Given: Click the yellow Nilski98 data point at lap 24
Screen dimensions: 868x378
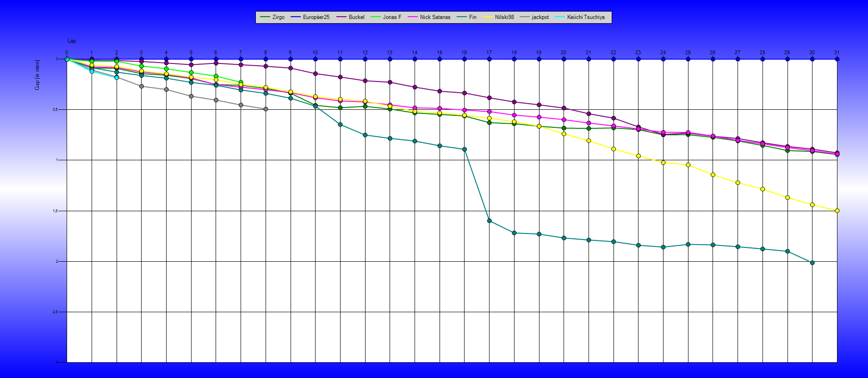Looking at the screenshot, I should click(663, 163).
